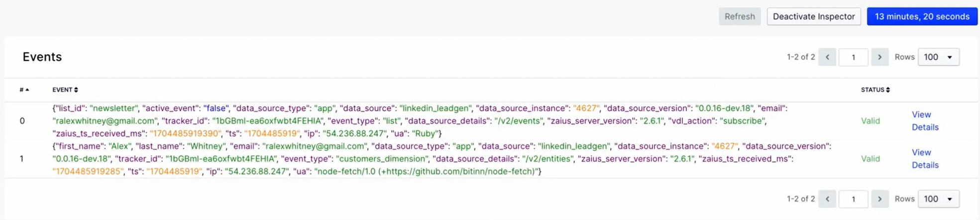The width and height of the screenshot is (980, 220).
Task: Open View Details for event 0
Action: tap(924, 121)
